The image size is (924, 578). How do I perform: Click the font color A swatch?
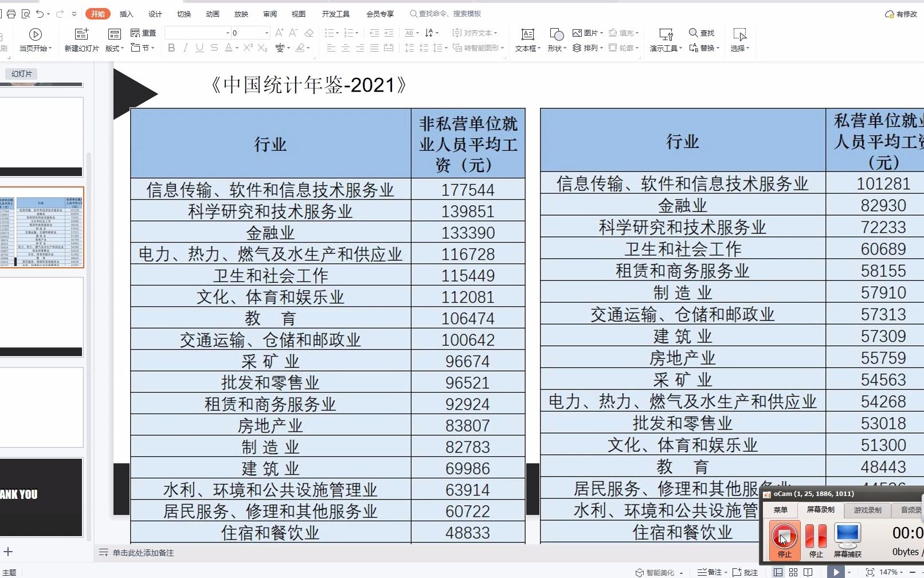[x=229, y=48]
